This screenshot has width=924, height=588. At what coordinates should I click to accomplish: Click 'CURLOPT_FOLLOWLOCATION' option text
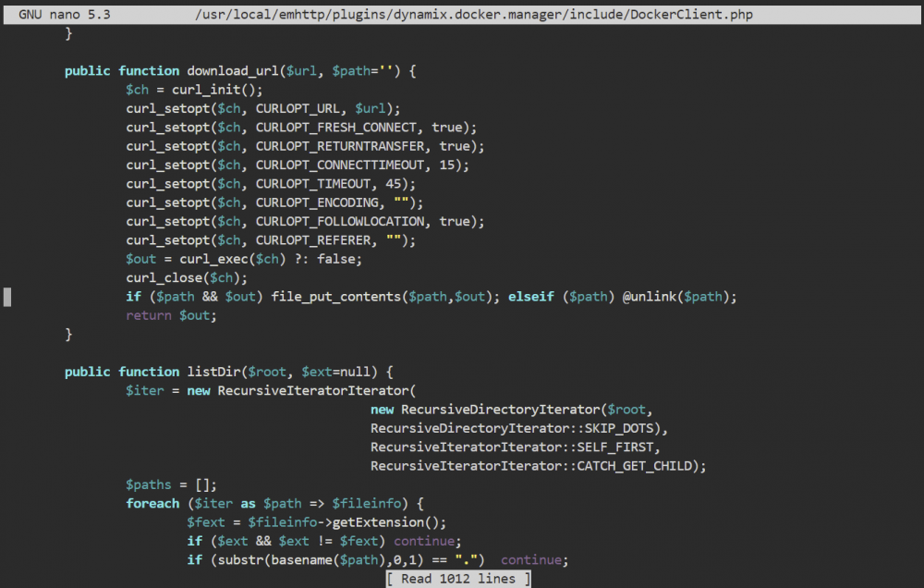coord(340,222)
